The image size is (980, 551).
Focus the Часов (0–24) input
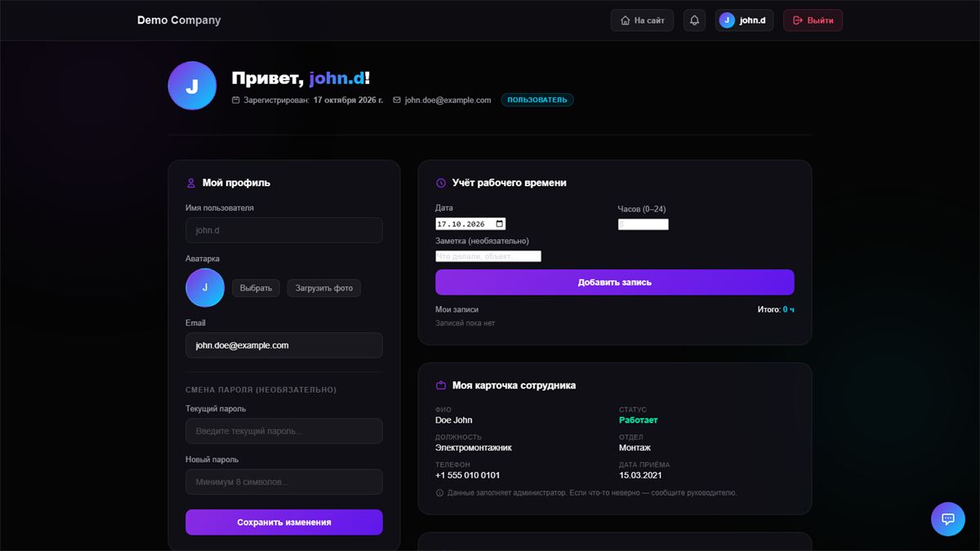(644, 224)
